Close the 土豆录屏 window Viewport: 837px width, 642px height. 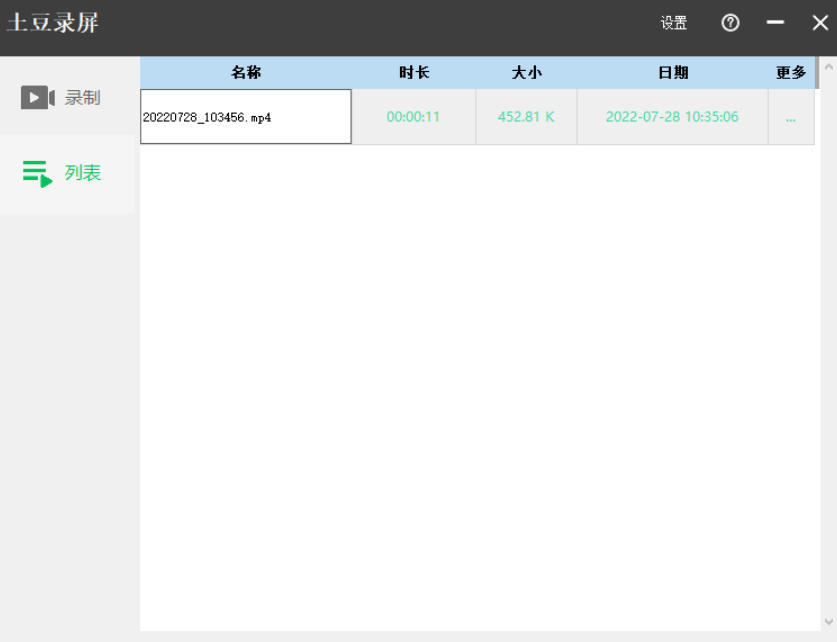pyautogui.click(x=819, y=23)
